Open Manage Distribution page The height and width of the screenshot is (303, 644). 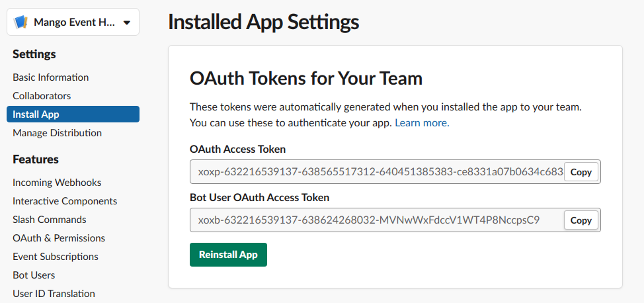coord(57,133)
